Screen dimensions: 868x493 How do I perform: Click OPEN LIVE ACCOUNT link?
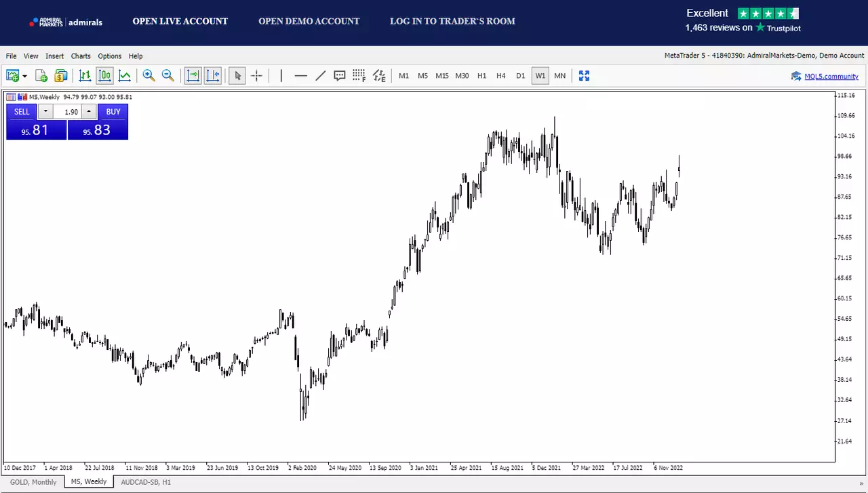tap(180, 21)
